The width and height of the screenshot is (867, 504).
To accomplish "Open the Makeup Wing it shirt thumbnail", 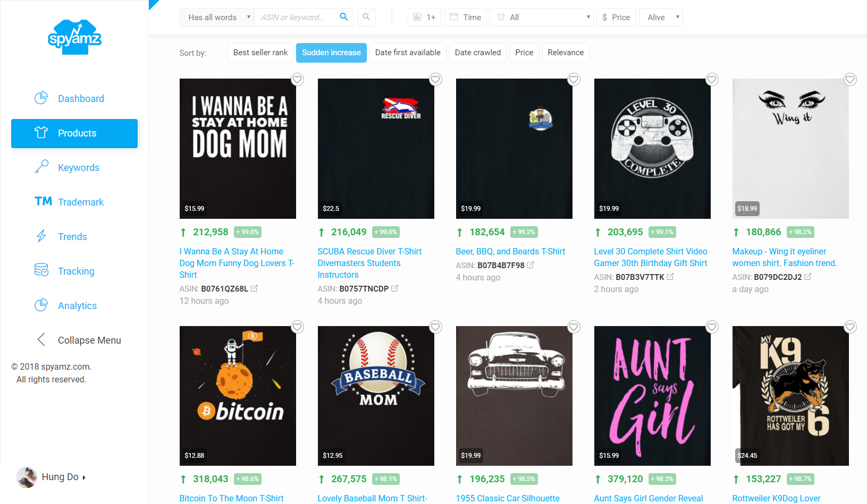I will point(790,149).
